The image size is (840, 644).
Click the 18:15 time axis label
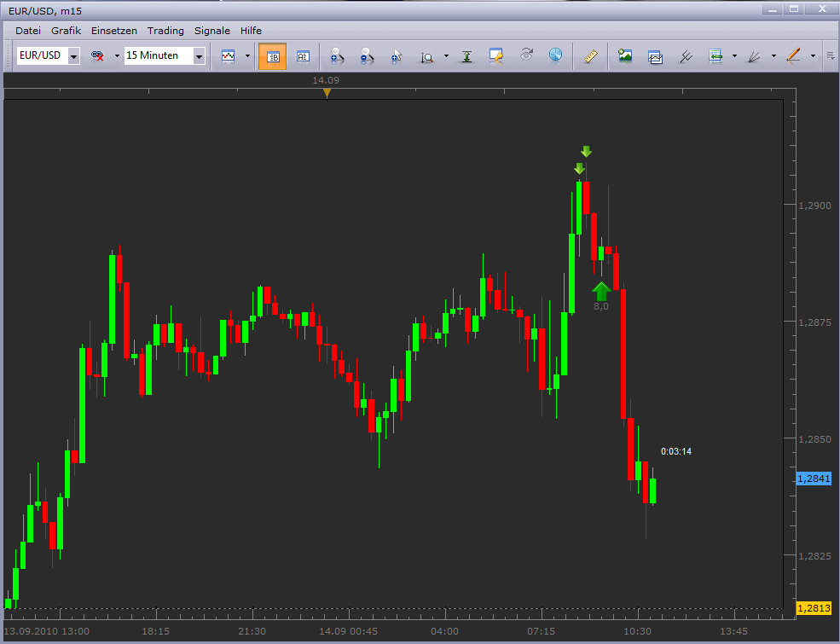(155, 631)
